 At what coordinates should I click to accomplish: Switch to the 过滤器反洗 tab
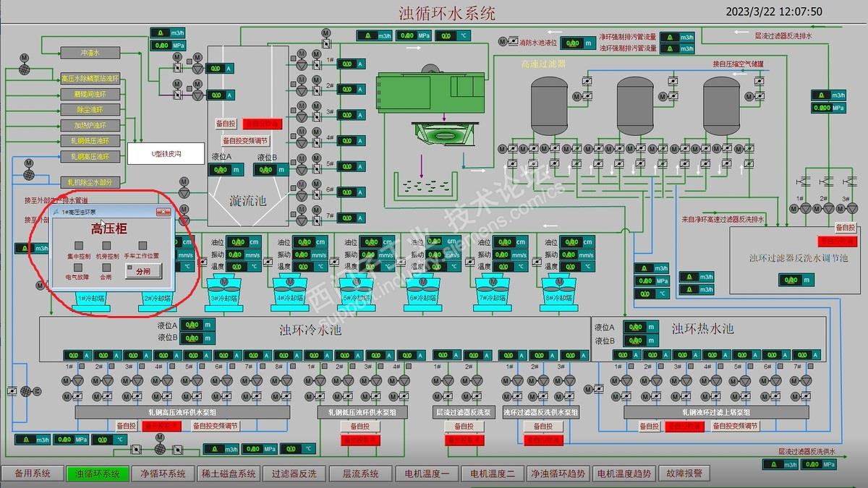pyautogui.click(x=294, y=474)
